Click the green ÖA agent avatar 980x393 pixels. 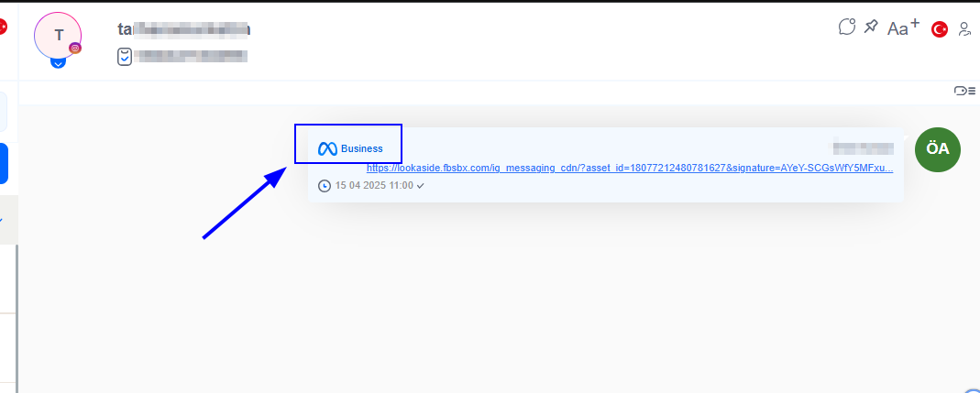[938, 149]
